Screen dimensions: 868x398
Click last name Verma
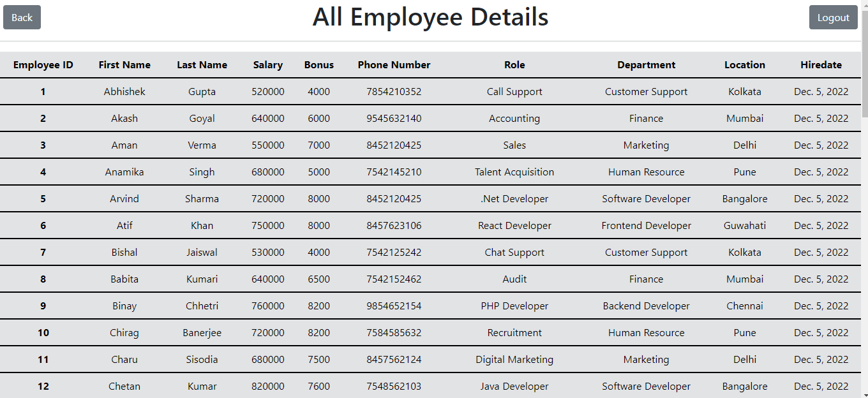(x=202, y=145)
